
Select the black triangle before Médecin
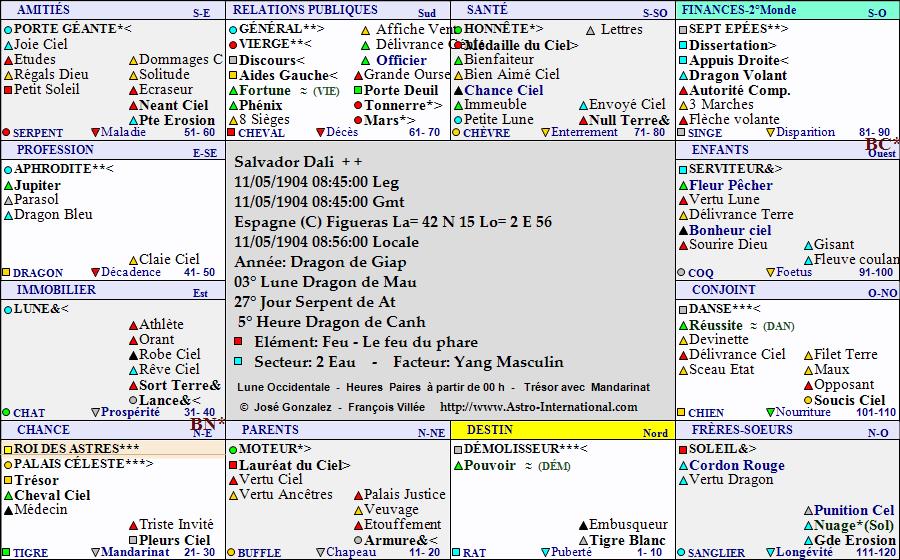(x=8, y=510)
